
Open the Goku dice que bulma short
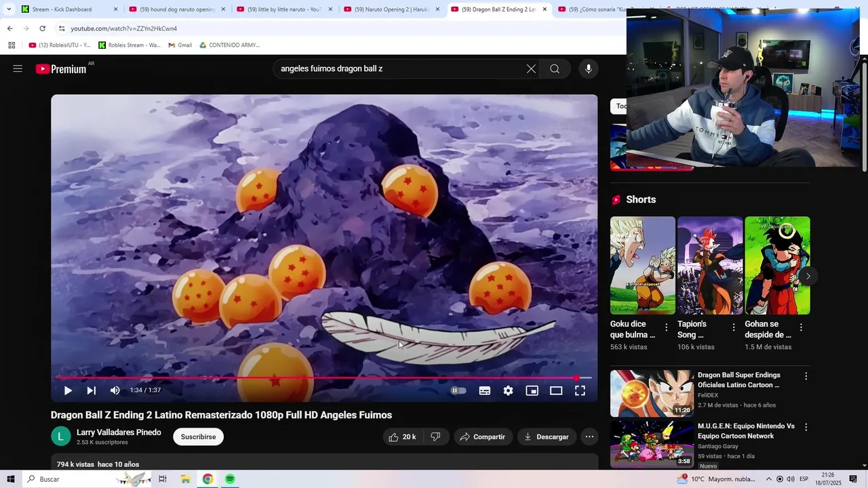642,265
